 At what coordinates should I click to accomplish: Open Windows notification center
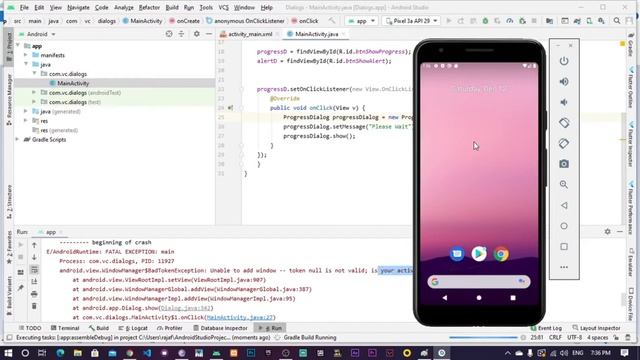[624, 353]
